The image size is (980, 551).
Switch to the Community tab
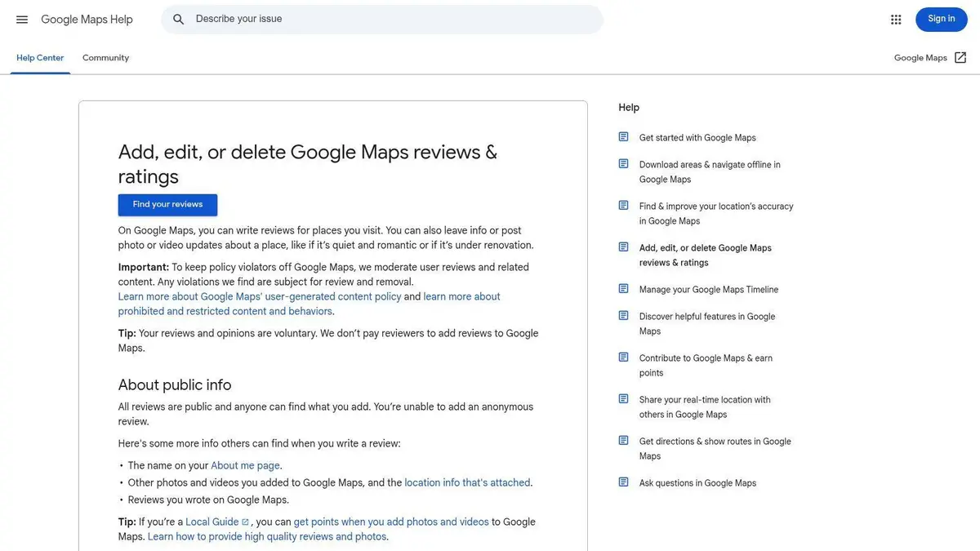(x=105, y=58)
